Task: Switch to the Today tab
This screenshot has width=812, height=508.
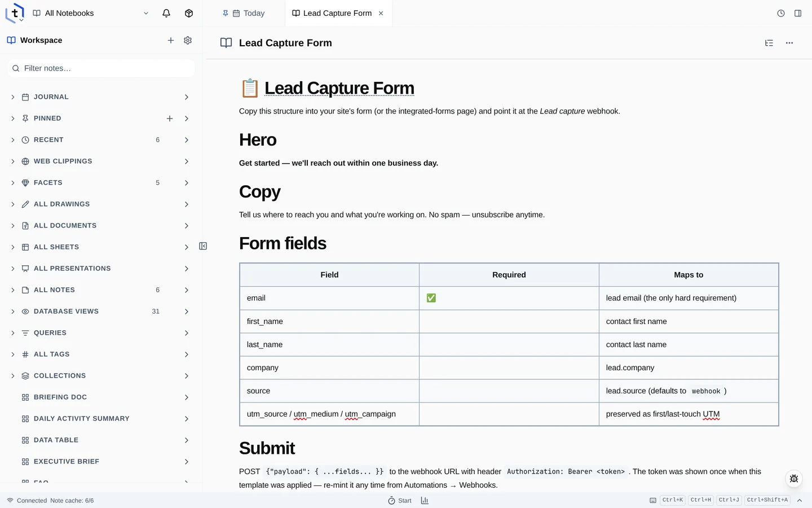Action: [244, 13]
